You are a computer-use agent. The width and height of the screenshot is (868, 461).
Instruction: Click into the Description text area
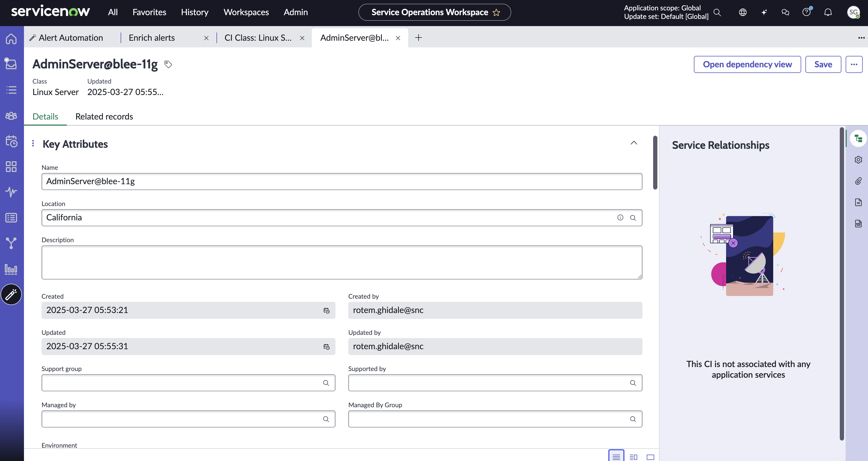342,262
